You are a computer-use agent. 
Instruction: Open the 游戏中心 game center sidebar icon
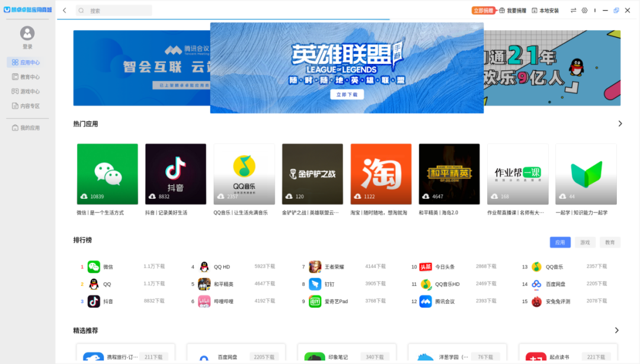click(x=26, y=91)
